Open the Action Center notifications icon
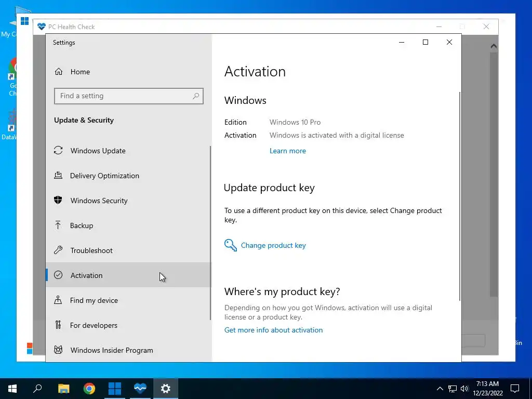This screenshot has width=532, height=399. 515,389
